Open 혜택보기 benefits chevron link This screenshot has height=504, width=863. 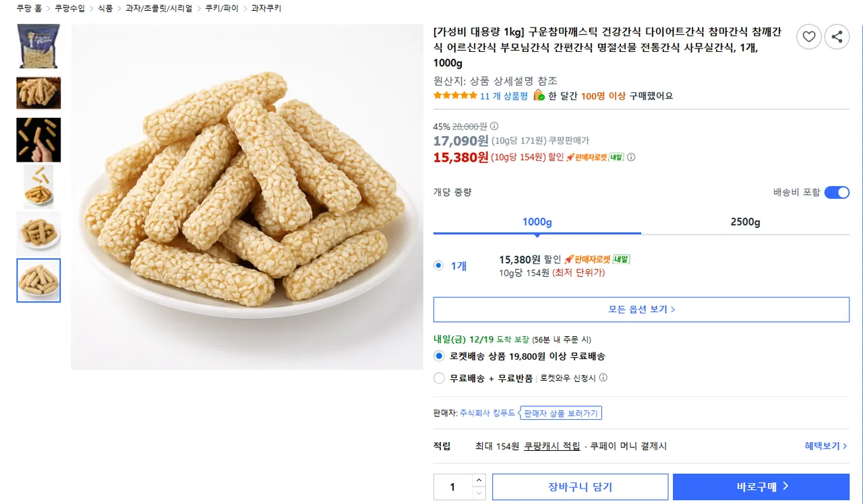tap(825, 446)
